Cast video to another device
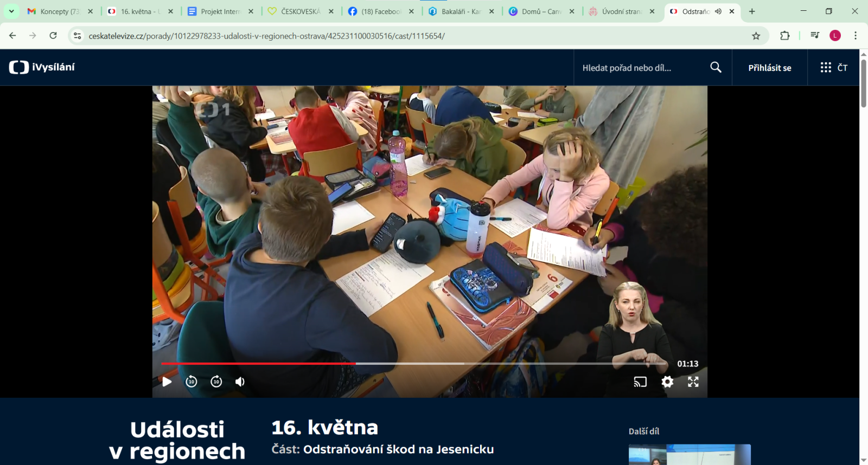 point(640,382)
